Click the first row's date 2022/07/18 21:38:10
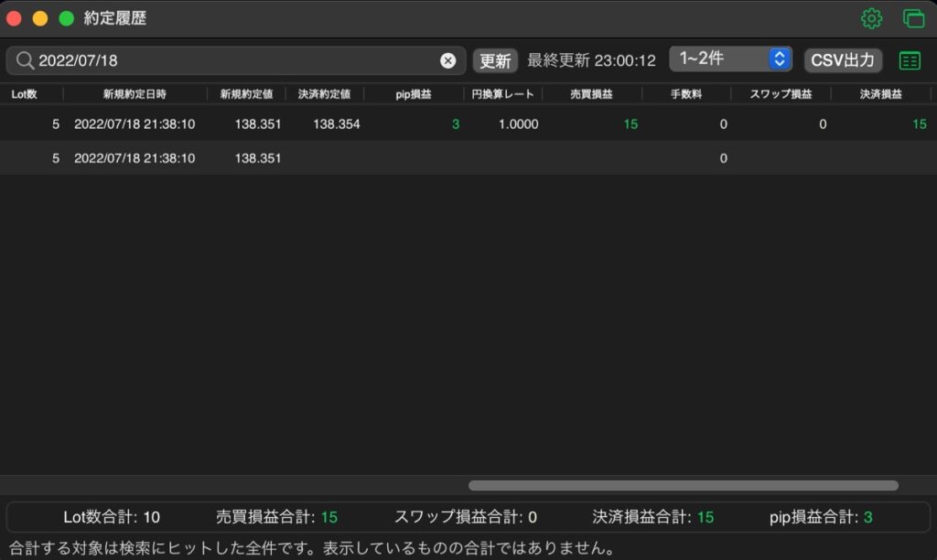 click(135, 124)
